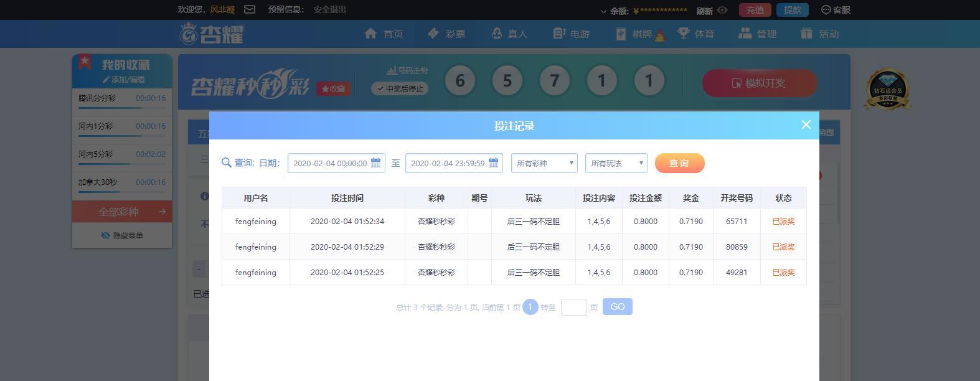
Task: Click drawn number ball 7
Action: click(554, 81)
